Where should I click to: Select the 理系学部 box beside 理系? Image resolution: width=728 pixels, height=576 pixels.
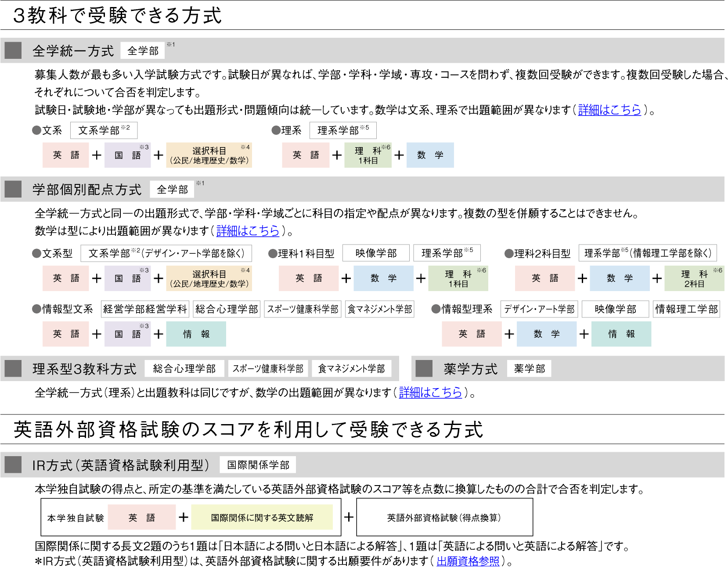[x=342, y=130]
